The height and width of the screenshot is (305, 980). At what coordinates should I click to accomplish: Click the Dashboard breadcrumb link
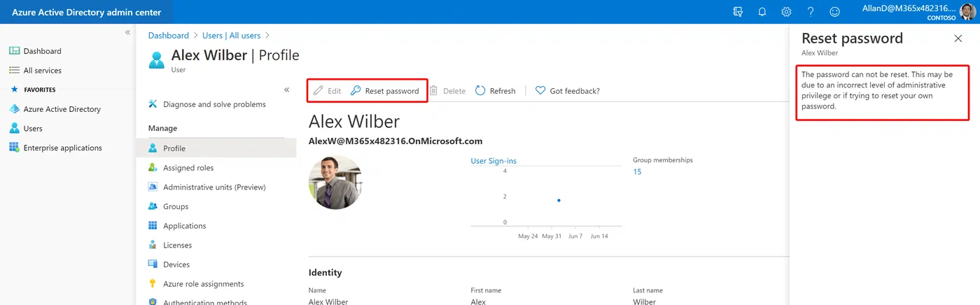click(168, 35)
